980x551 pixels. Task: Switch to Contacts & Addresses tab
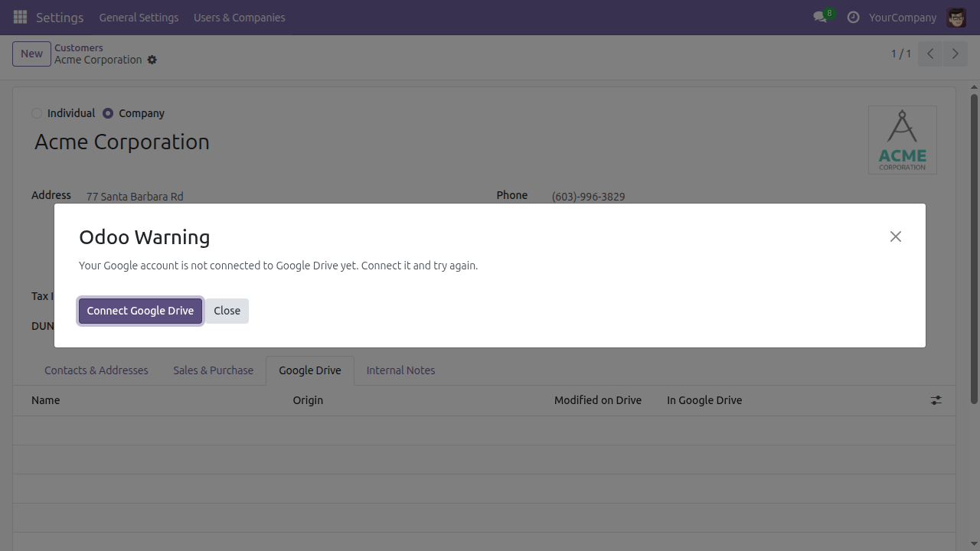click(x=96, y=370)
